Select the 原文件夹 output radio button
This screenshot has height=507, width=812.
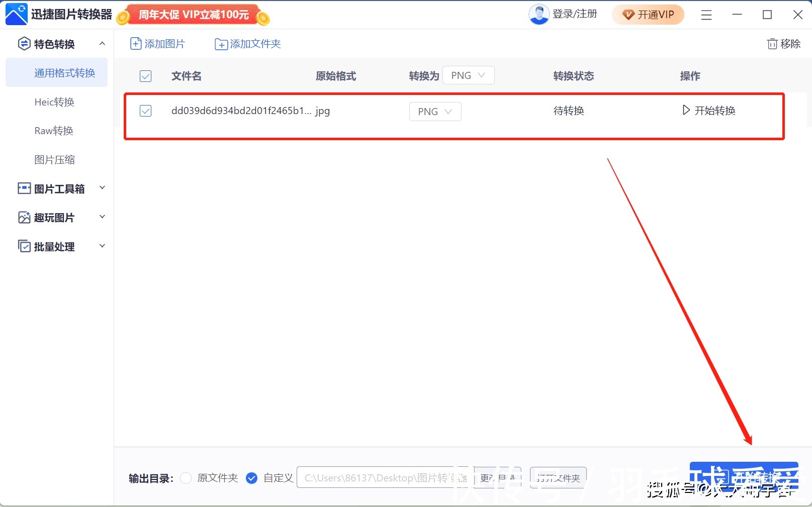[186, 478]
